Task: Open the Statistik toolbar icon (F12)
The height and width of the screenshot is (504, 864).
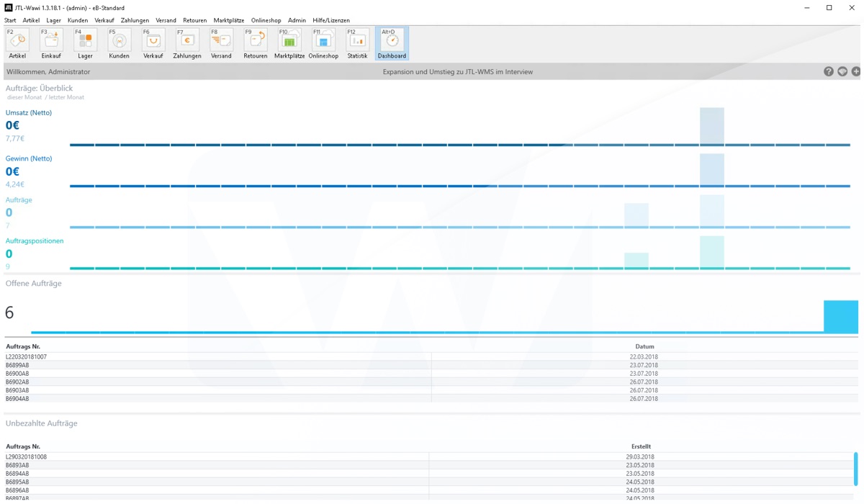Action: (x=357, y=43)
